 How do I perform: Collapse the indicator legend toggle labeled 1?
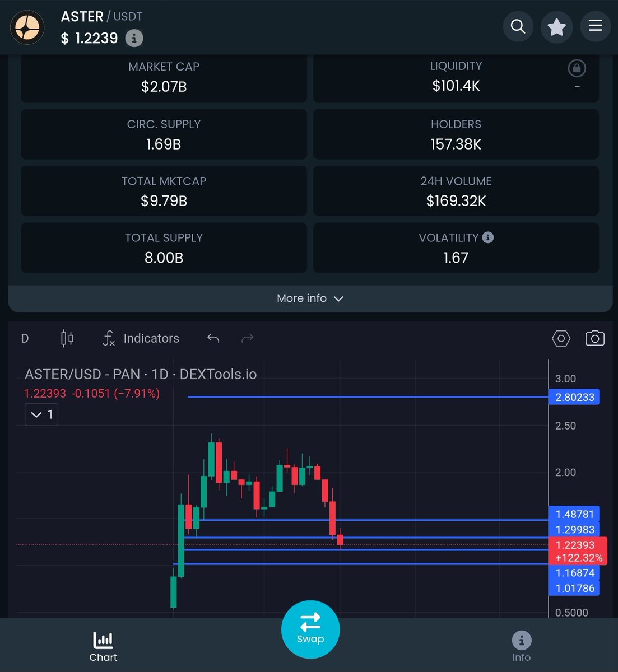[41, 414]
